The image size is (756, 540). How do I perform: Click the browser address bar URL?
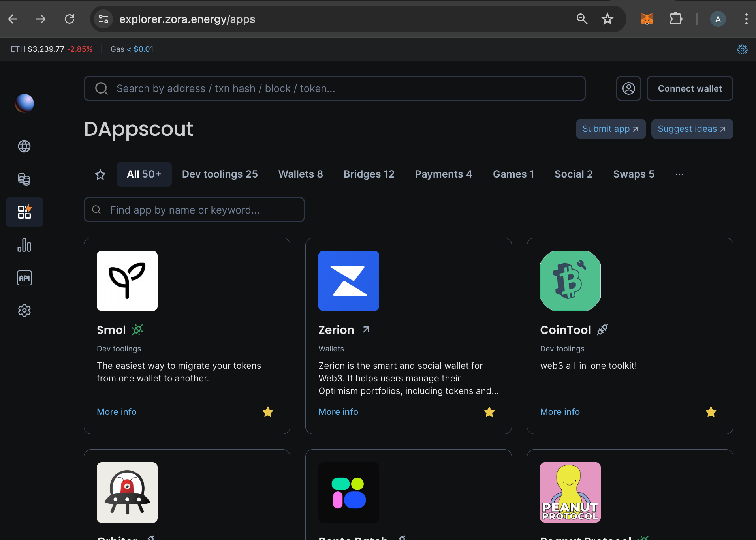tap(187, 19)
